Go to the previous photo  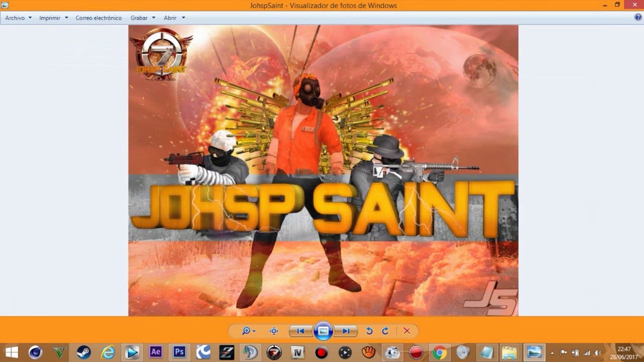point(300,331)
